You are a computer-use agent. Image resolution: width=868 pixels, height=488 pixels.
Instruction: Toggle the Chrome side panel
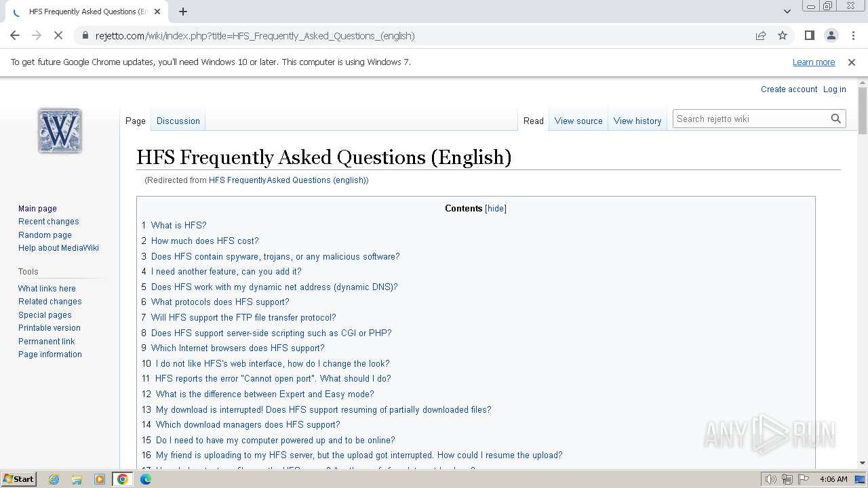[809, 35]
